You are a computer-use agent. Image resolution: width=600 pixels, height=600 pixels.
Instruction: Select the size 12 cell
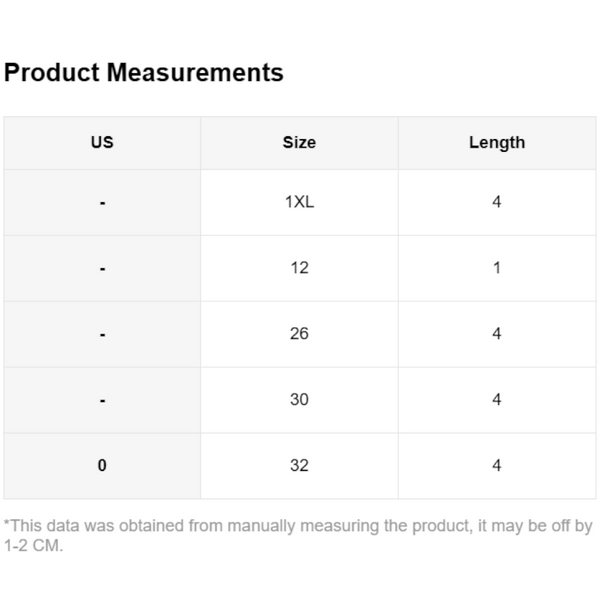tap(299, 268)
